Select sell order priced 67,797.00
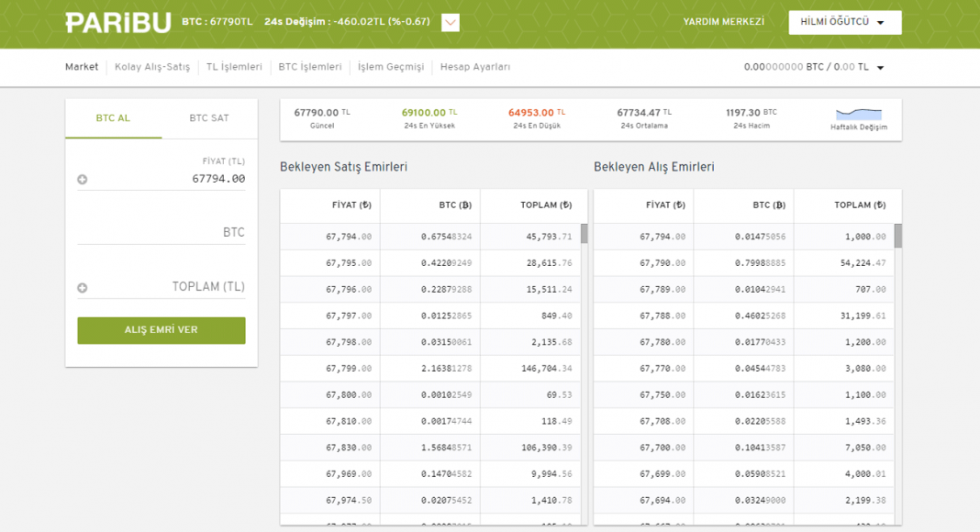The image size is (980, 532). [x=430, y=316]
